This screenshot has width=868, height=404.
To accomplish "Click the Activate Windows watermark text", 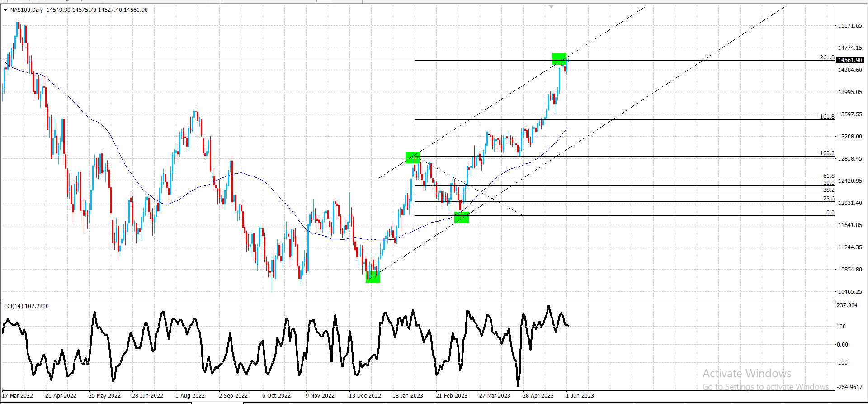I will [x=747, y=374].
